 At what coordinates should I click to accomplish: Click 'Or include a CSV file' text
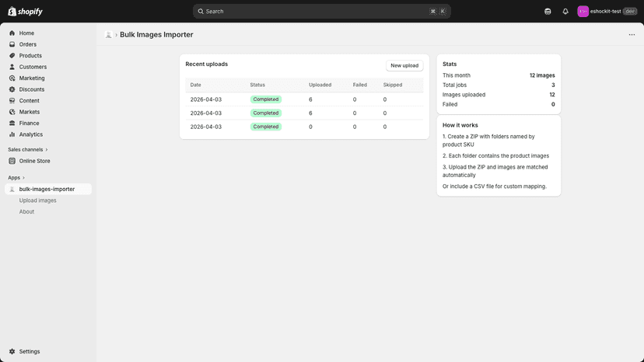(x=495, y=186)
